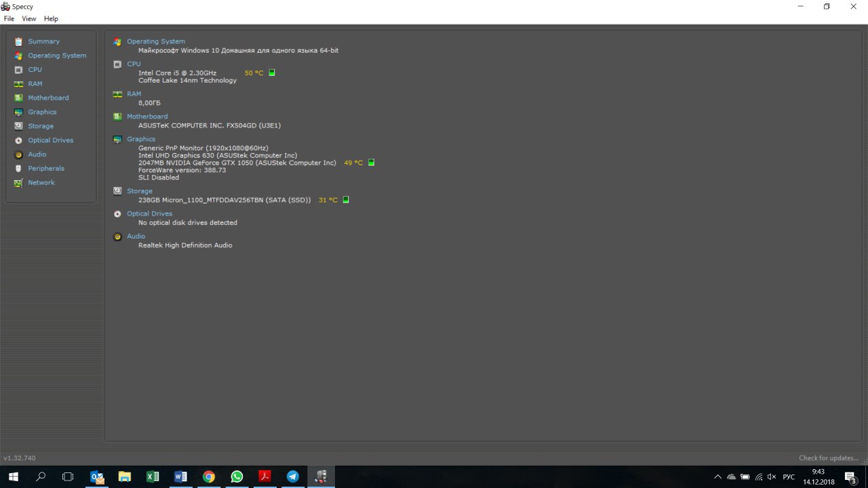Click the CPU temperature indicator icon at 50 °C

[272, 73]
